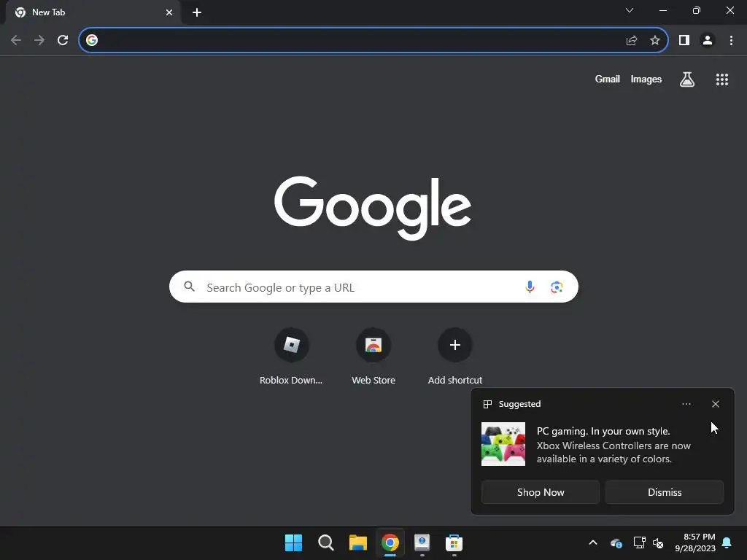Viewport: 747px width, 560px height.
Task: Click the muted volume tray icon
Action: [658, 542]
